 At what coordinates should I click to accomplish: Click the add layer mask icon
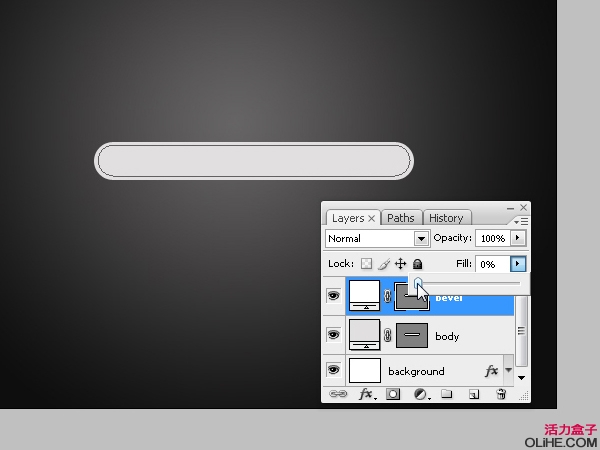coord(393,394)
